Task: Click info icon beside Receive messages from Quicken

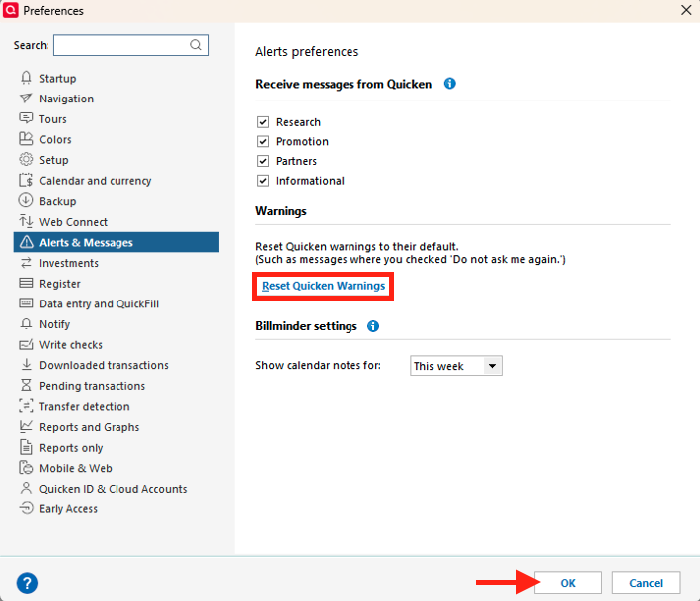Action: point(449,83)
